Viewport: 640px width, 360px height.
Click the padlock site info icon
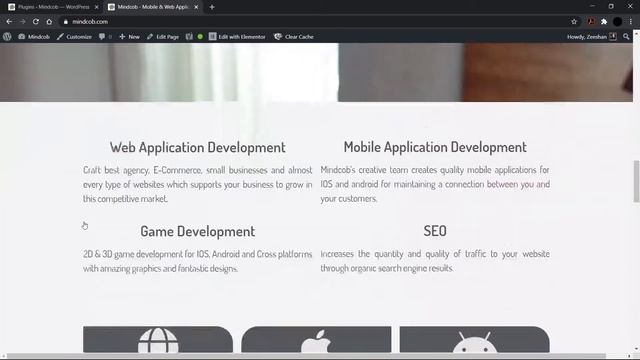pyautogui.click(x=66, y=22)
